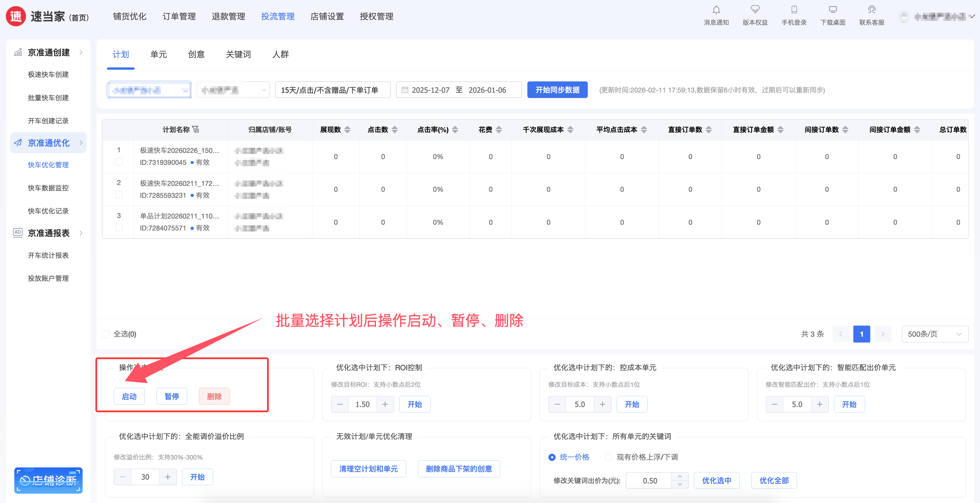Screen dimensions: 980x503
Task: Click the 计划名称 filter icon
Action: coord(196,130)
